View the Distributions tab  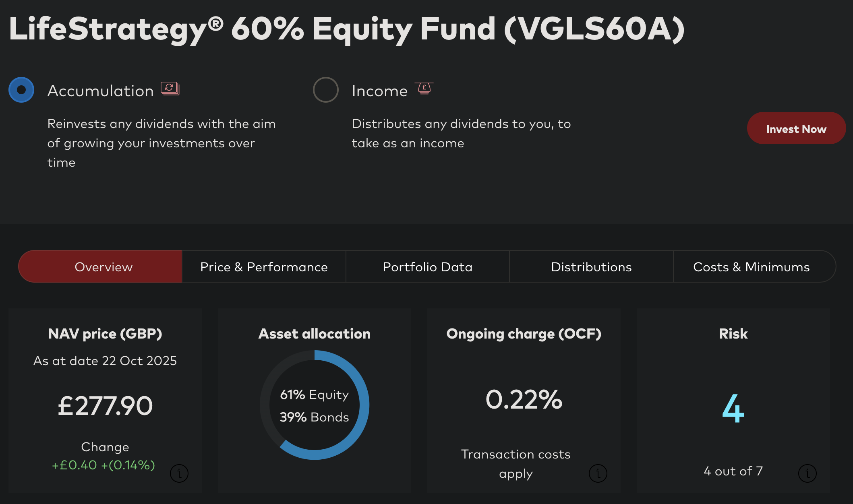591,266
